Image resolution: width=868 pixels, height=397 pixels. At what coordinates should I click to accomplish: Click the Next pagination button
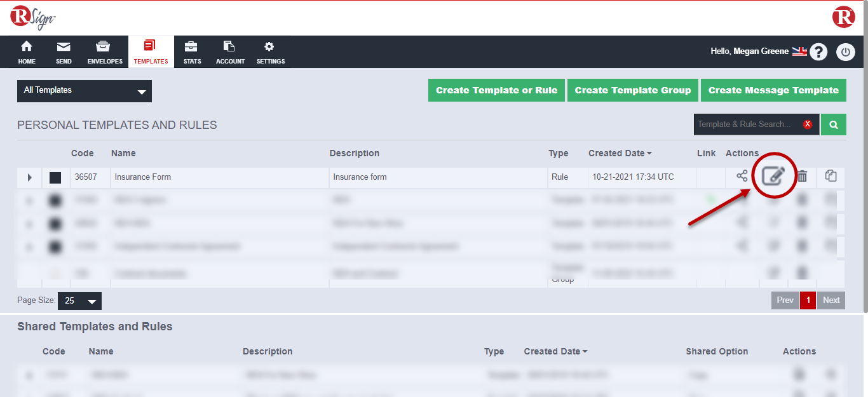click(831, 300)
